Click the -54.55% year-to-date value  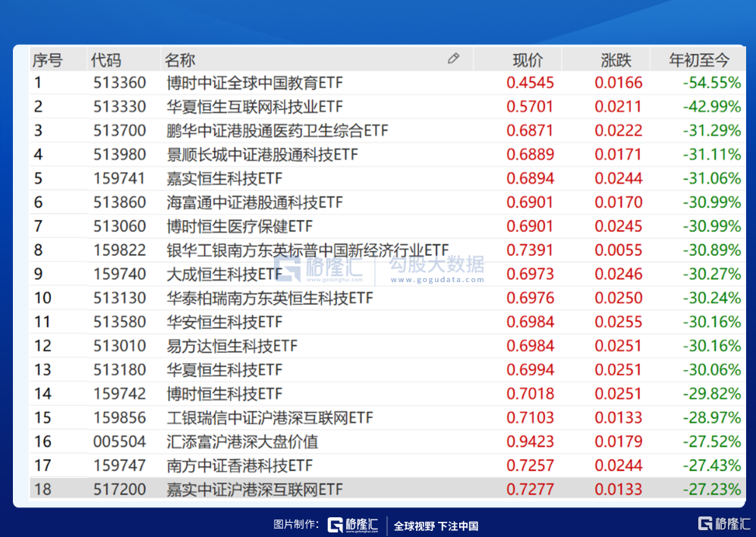[x=711, y=83]
